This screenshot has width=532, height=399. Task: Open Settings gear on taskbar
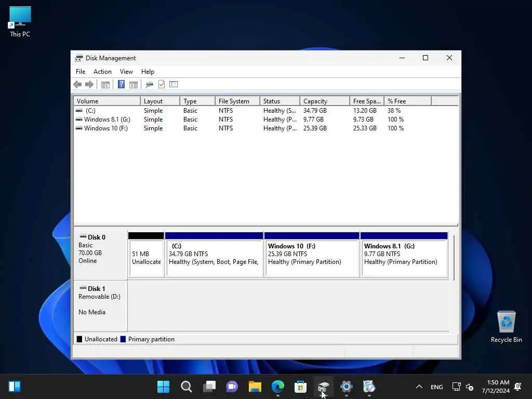coord(346,387)
